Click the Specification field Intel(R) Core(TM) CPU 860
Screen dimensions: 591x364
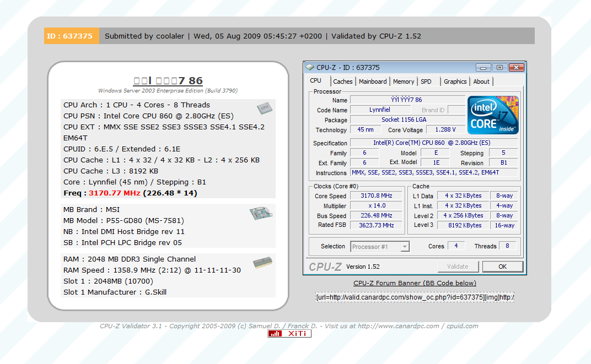[x=434, y=143]
